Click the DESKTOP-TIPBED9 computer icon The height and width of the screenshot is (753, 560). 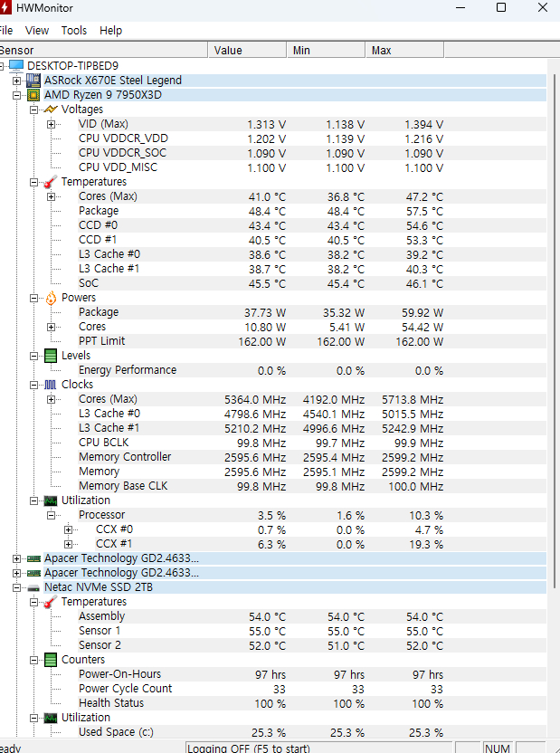(16, 66)
